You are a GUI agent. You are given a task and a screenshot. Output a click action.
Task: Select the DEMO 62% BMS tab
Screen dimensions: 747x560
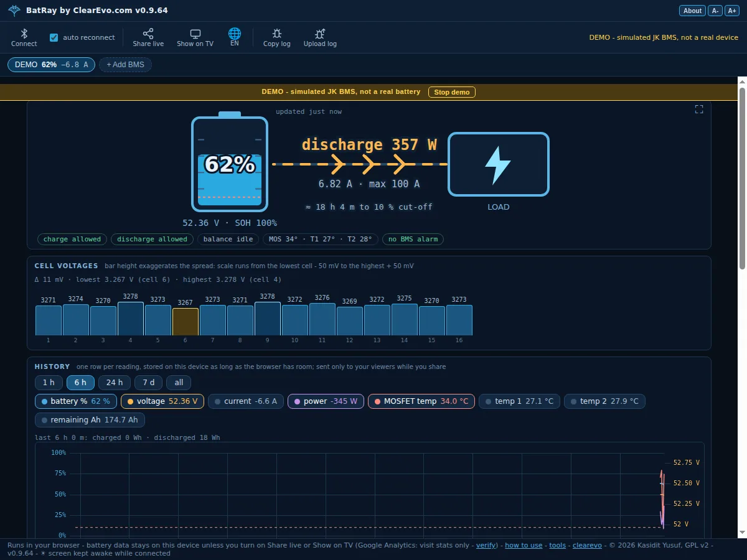point(51,65)
